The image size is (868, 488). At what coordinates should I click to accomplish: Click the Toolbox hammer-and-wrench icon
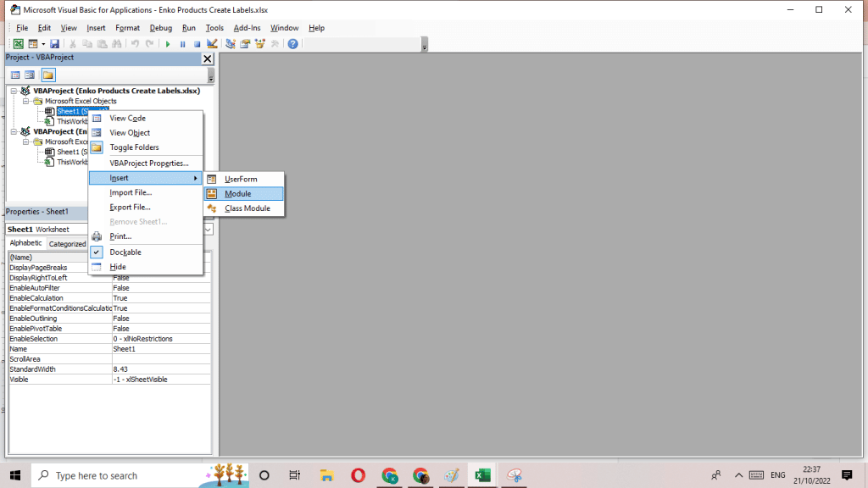pyautogui.click(x=275, y=44)
